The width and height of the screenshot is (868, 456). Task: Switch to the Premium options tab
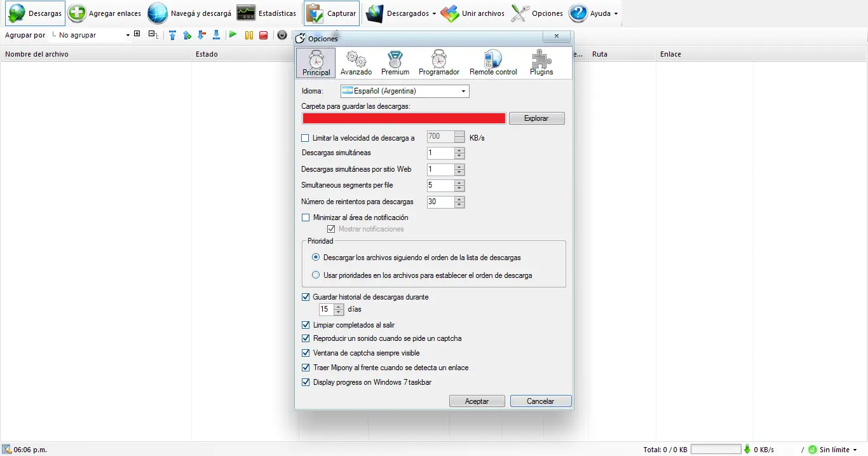[395, 63]
